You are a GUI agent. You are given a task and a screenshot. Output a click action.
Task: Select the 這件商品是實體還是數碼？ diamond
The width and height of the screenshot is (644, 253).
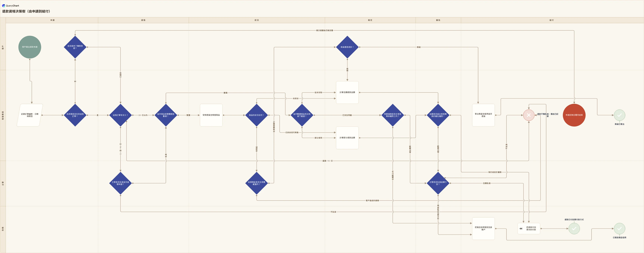(x=166, y=115)
